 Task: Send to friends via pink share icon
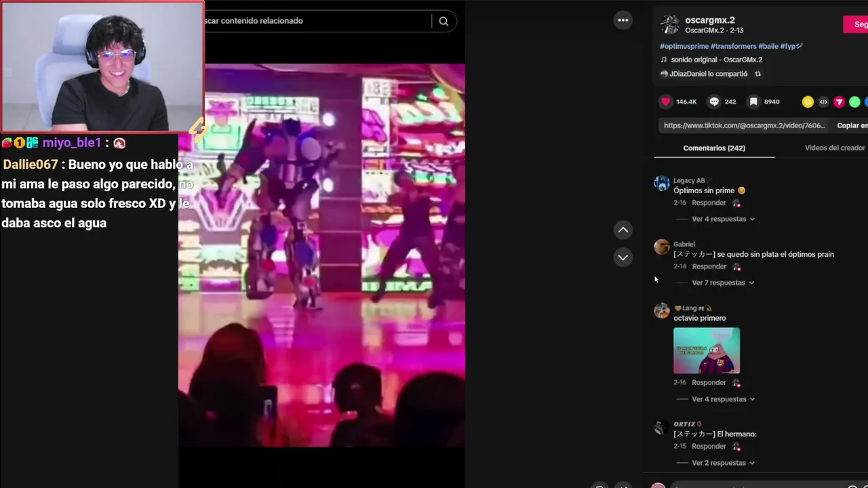coord(839,102)
